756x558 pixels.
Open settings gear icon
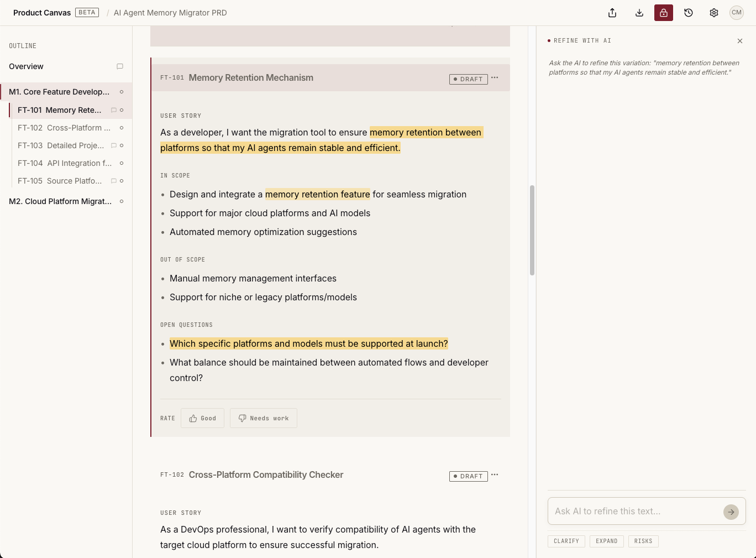pos(714,13)
